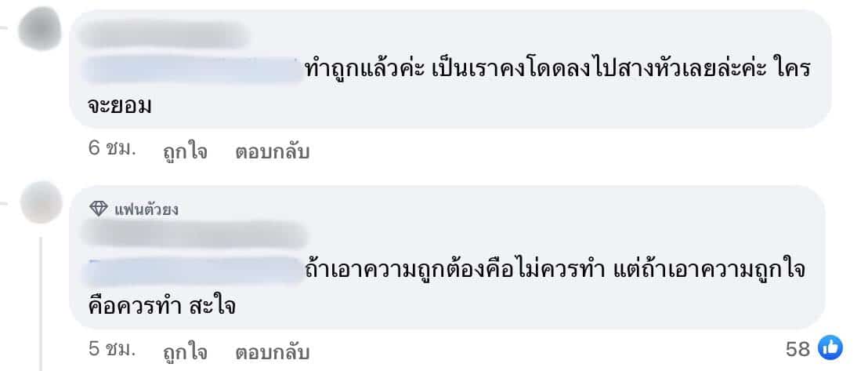This screenshot has height=371, width=868.
Task: Open the second commenter's blurred name
Action: [x=193, y=235]
